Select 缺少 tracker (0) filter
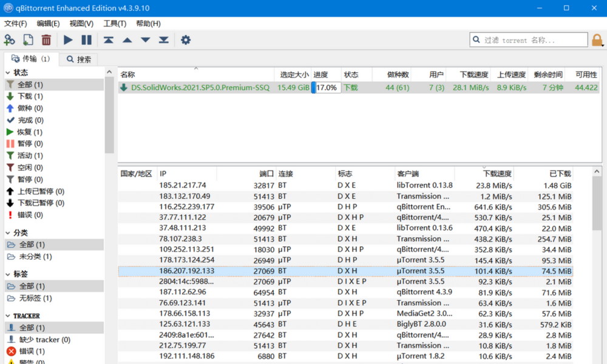 tap(54, 340)
